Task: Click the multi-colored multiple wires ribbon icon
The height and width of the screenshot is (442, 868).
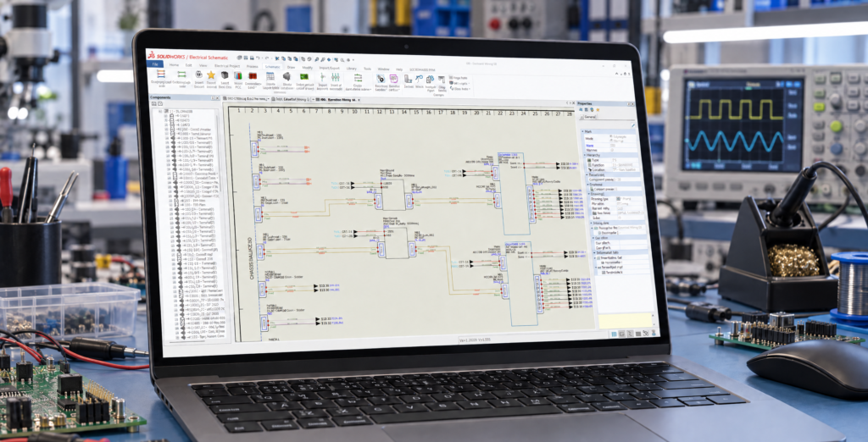Action: [x=161, y=74]
